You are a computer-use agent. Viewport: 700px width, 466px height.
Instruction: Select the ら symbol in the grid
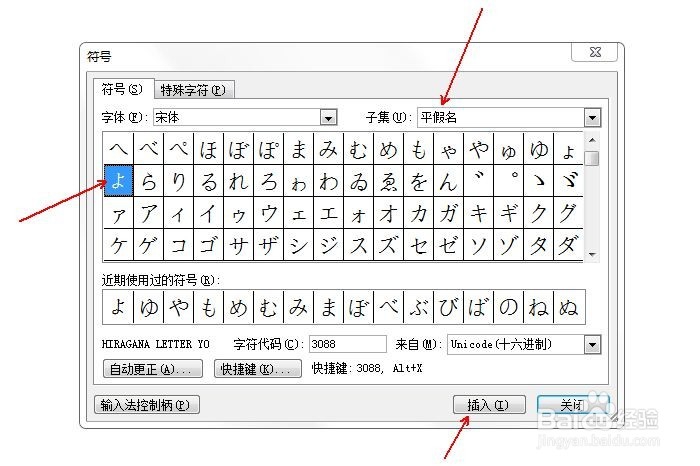coord(149,181)
